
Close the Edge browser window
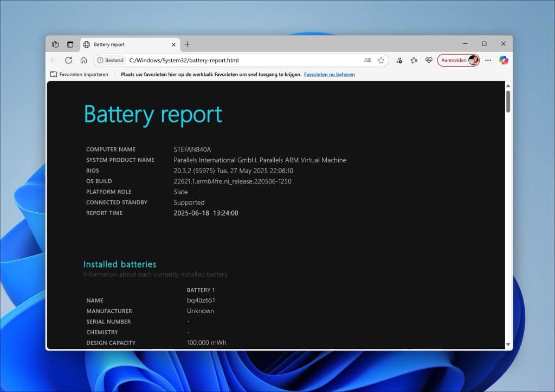[504, 44]
